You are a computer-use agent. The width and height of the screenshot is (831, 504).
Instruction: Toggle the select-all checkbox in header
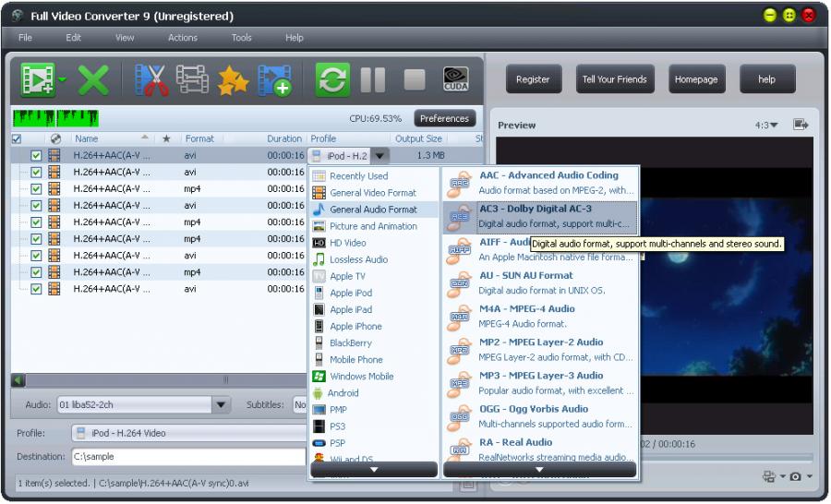coord(16,139)
